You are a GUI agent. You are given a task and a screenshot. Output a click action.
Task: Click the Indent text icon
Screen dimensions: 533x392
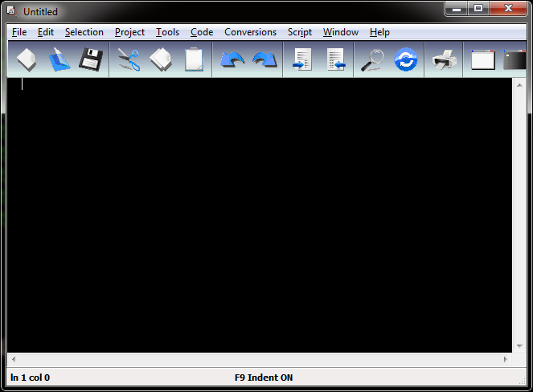[302, 59]
